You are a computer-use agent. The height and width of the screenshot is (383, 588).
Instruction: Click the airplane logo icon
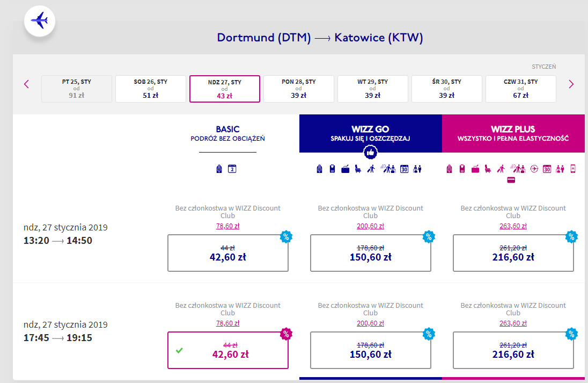click(x=40, y=21)
